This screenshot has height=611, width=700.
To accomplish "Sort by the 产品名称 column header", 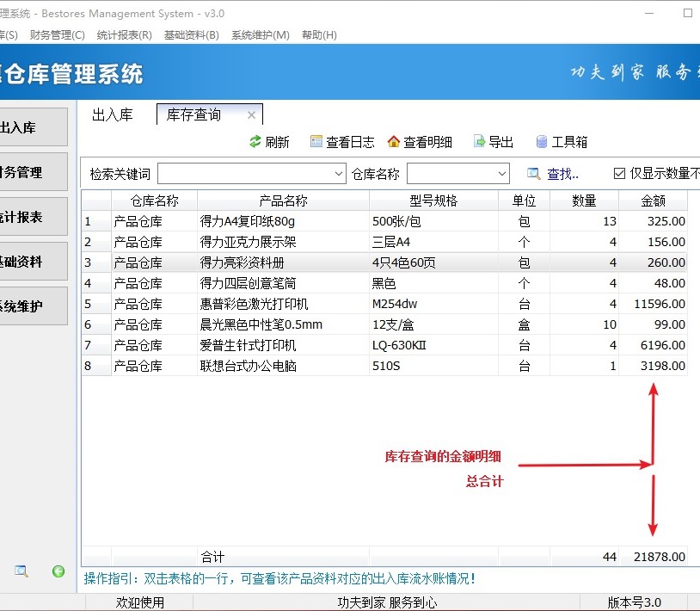I will click(283, 201).
